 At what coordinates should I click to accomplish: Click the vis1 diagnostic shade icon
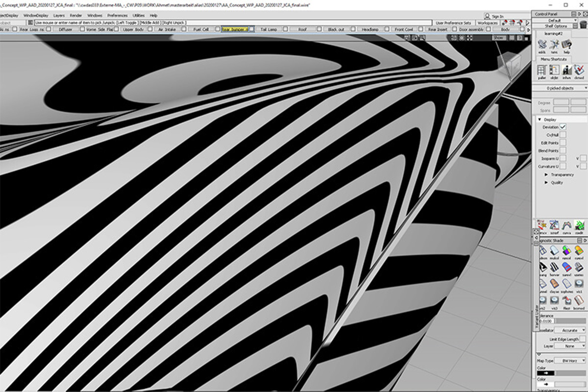(579, 284)
